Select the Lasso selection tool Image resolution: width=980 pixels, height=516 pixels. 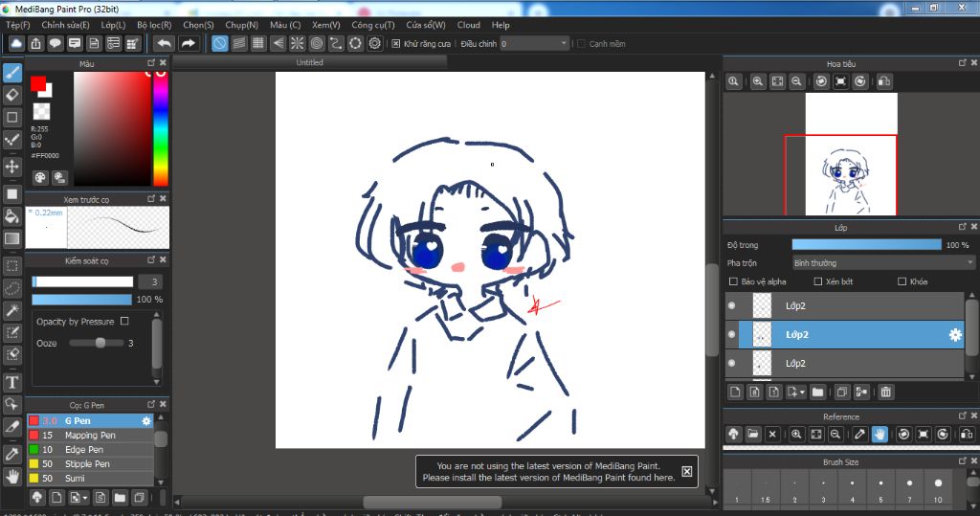pyautogui.click(x=11, y=288)
